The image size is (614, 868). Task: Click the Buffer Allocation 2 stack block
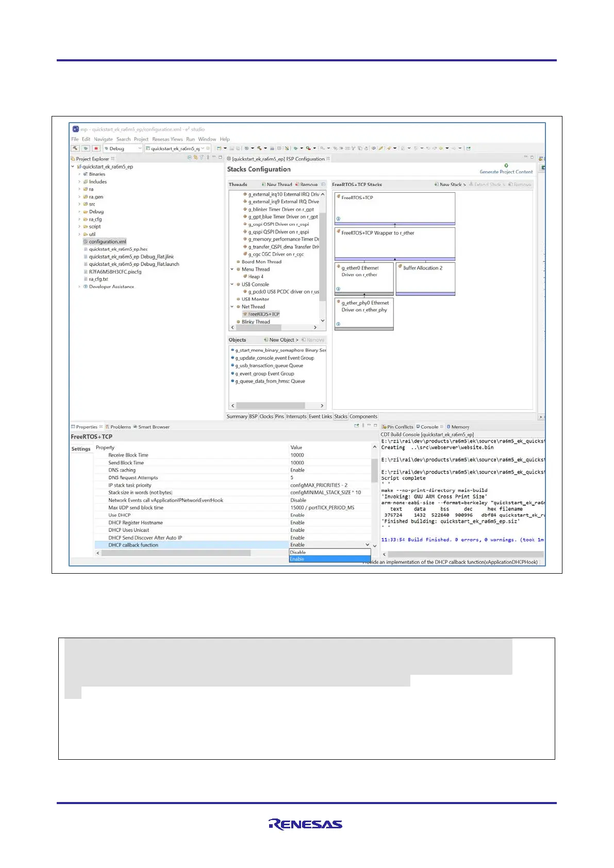tap(425, 278)
